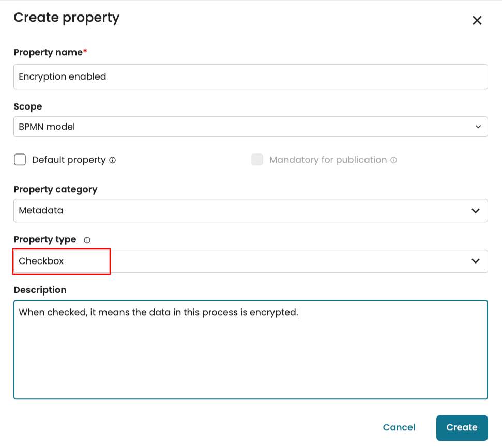Click the Create property dialog heading

point(66,18)
